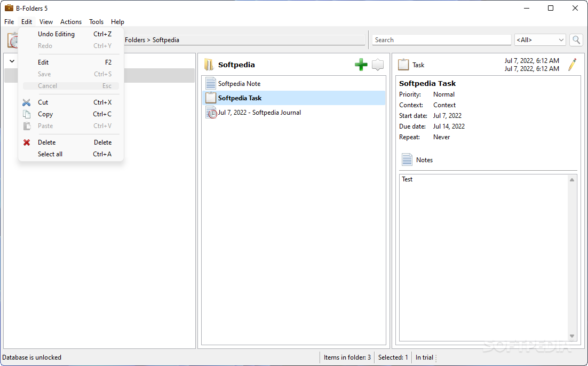Select Jul 7, 2022 - Softpedia Journal entry
The width and height of the screenshot is (588, 366).
tap(293, 113)
